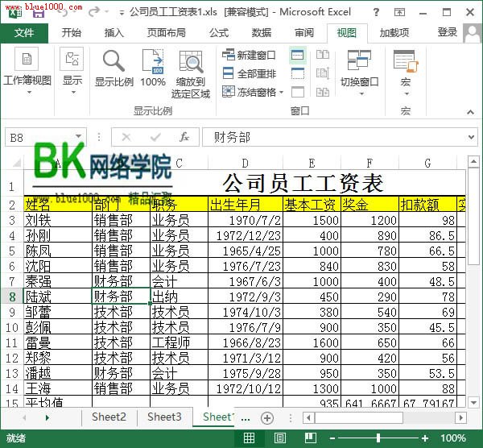
Task: Expand the formula bar with the chevron
Action: (471, 137)
